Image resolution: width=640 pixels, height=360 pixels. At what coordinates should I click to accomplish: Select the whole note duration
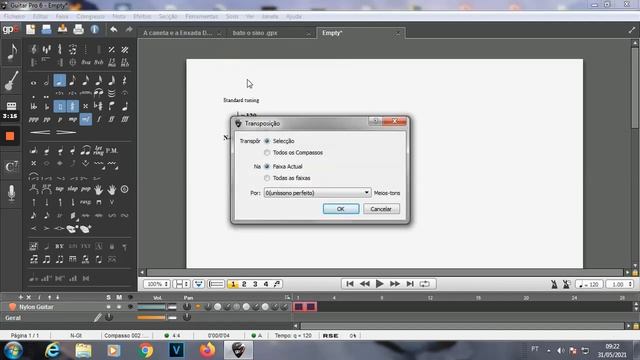[x=33, y=82]
